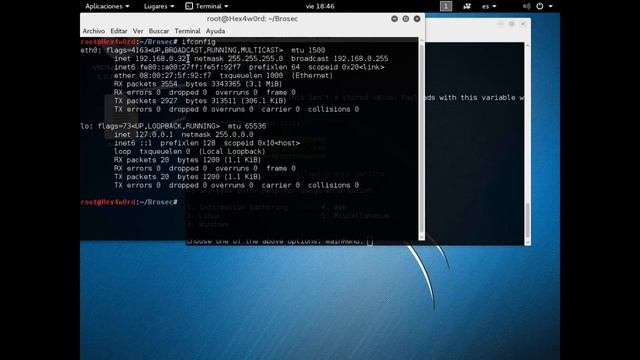Click the power icon in top bar
Screen dimensions: 640x360
click(x=540, y=6)
